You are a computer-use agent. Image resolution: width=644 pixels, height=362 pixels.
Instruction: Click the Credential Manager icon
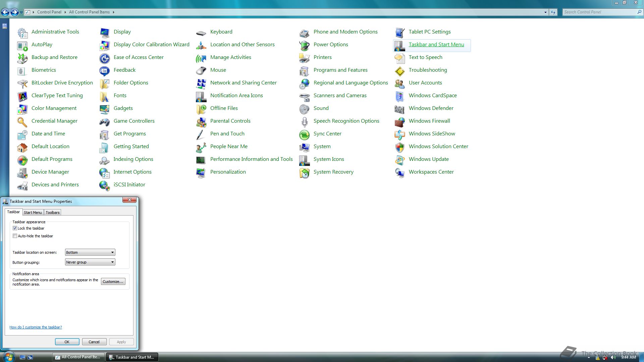pyautogui.click(x=22, y=122)
